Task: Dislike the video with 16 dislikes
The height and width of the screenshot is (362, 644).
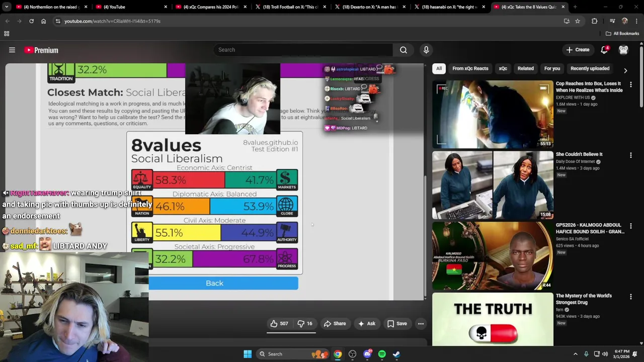Action: [x=305, y=324]
